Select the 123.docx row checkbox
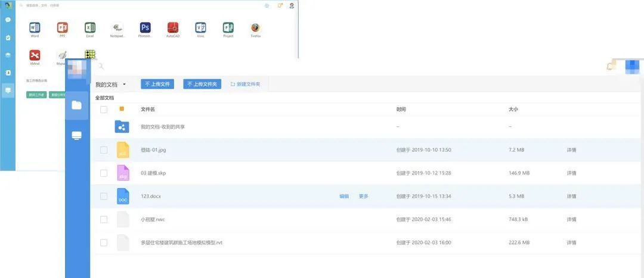The width and height of the screenshot is (644, 278). 104,196
